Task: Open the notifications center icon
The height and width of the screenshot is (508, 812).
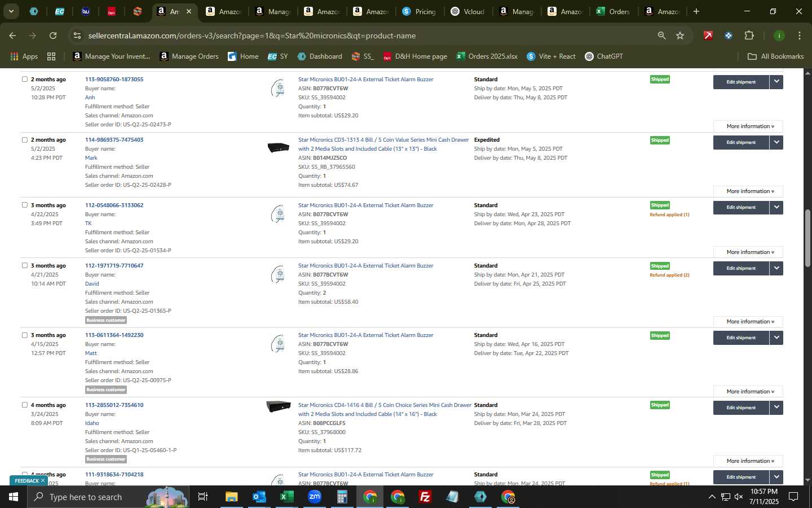Action: pyautogui.click(x=793, y=497)
